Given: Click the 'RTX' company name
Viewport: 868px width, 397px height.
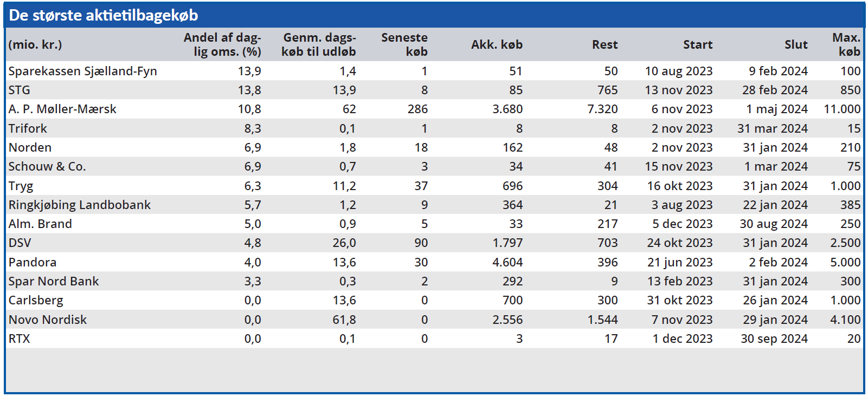Looking at the screenshot, I should (x=20, y=339).
